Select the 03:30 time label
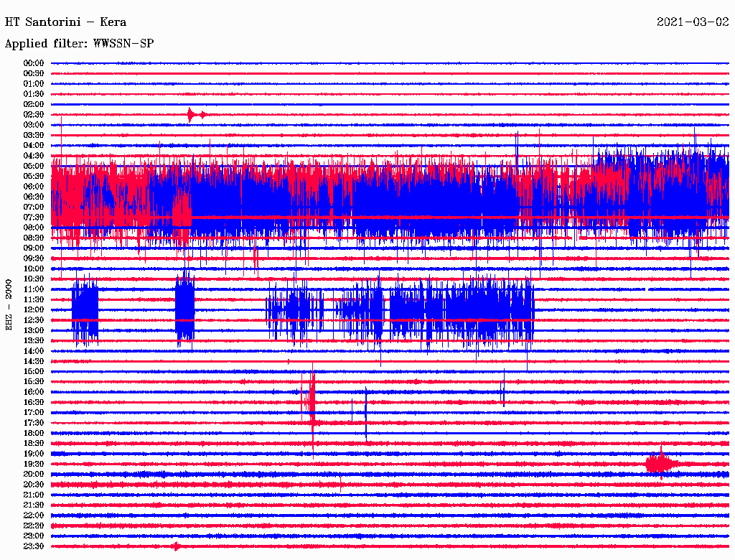The height and width of the screenshot is (560, 735). click(34, 135)
